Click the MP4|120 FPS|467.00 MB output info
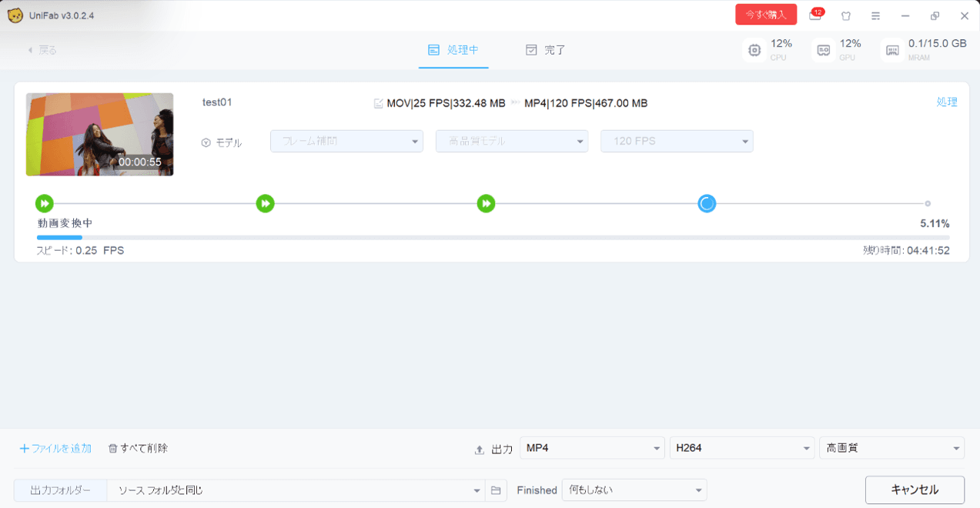The width and height of the screenshot is (980, 508). (x=586, y=103)
